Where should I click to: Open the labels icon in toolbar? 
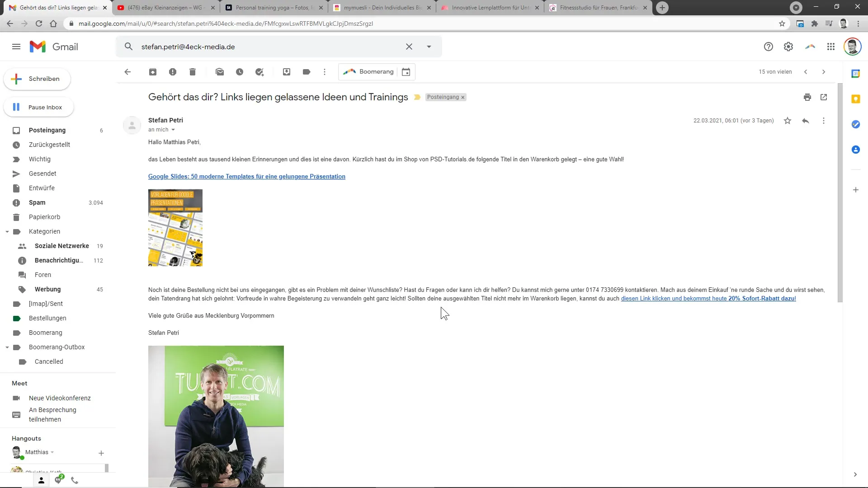tap(307, 72)
